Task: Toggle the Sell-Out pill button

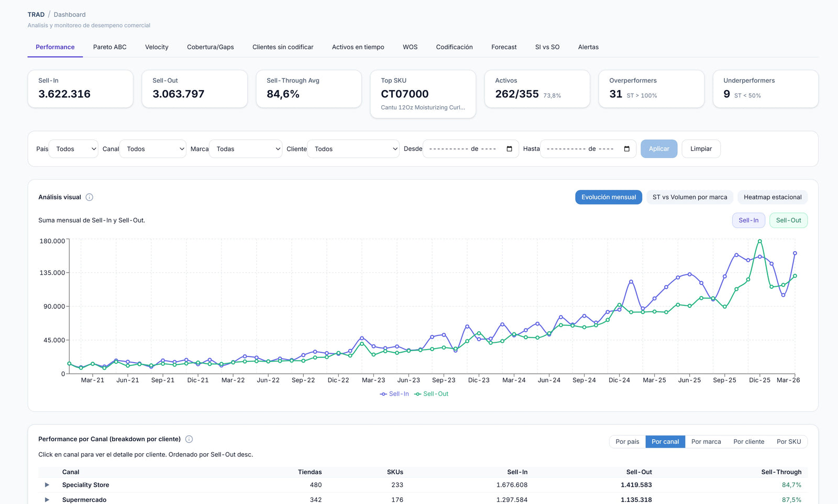Action: [x=788, y=220]
